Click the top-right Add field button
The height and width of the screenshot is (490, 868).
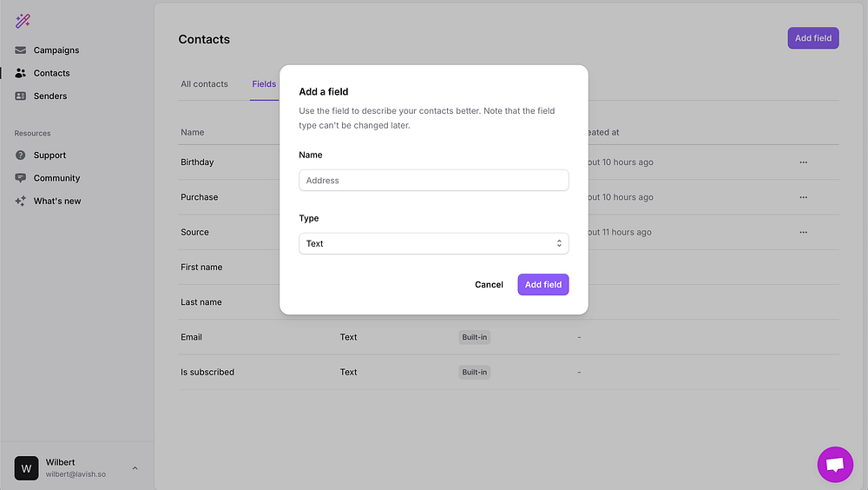[x=812, y=38]
